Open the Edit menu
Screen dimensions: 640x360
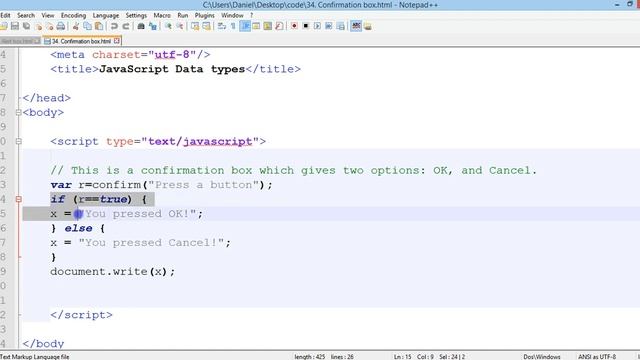point(5,15)
